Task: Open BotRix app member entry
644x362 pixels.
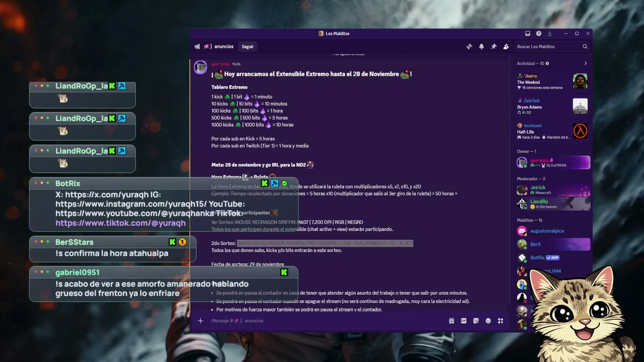Action: pyautogui.click(x=553, y=257)
